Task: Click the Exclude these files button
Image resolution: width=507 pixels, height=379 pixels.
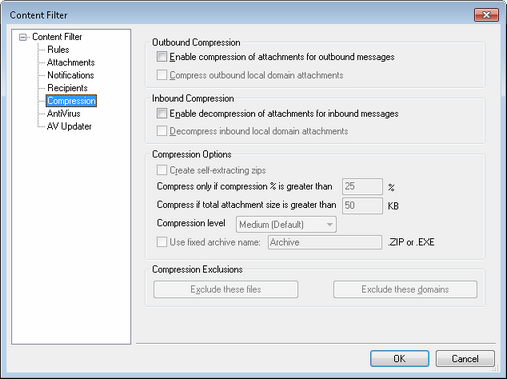Action: click(226, 289)
